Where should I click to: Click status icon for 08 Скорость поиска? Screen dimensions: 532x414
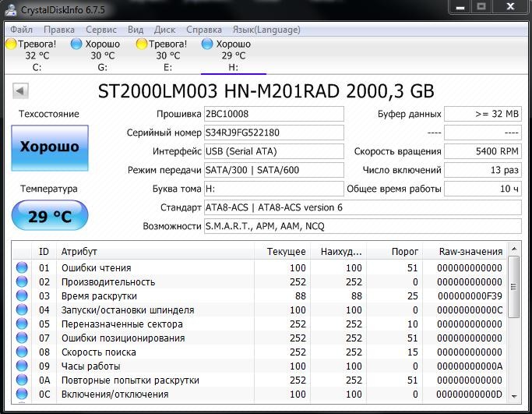(x=22, y=352)
